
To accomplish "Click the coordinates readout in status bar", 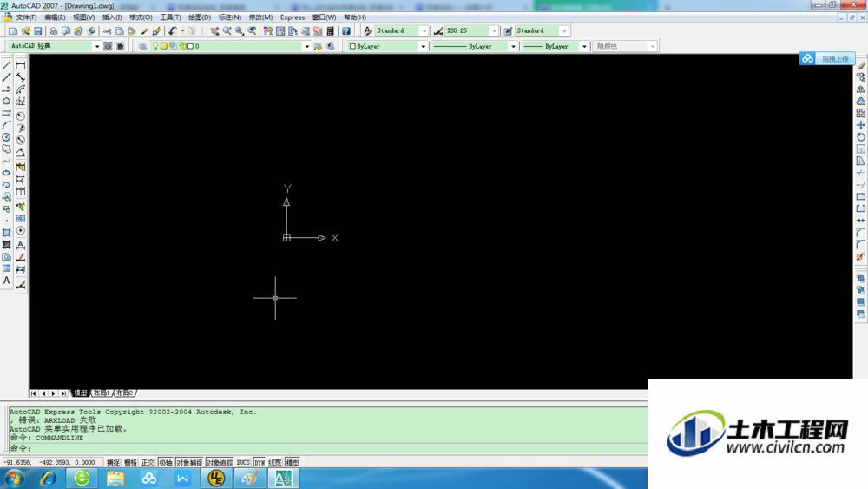I will tap(53, 462).
